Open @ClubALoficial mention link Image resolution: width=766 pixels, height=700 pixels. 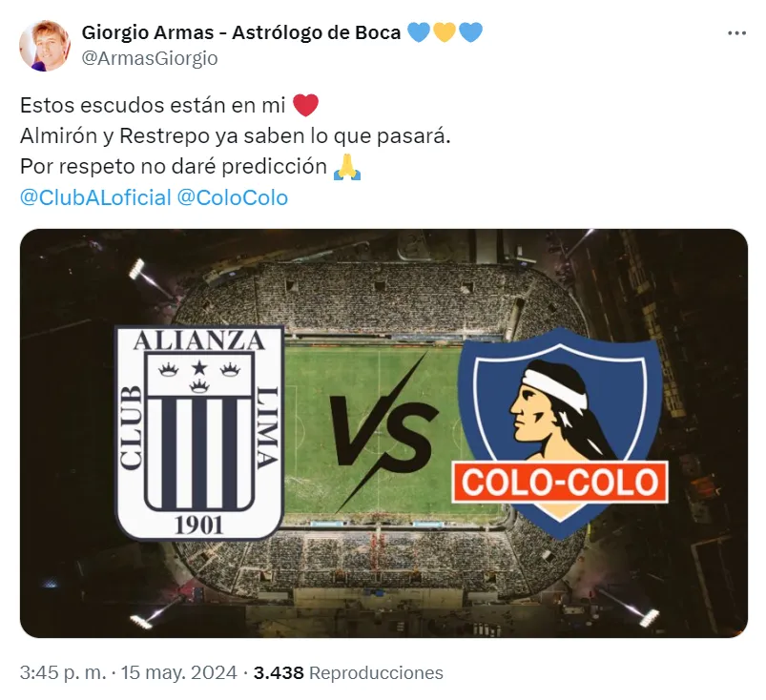pyautogui.click(x=95, y=197)
